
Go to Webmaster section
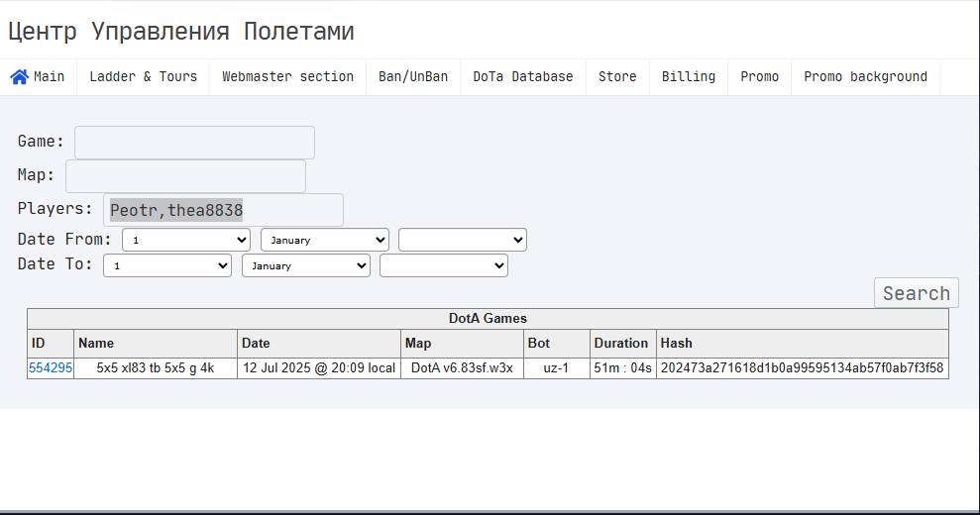[287, 77]
